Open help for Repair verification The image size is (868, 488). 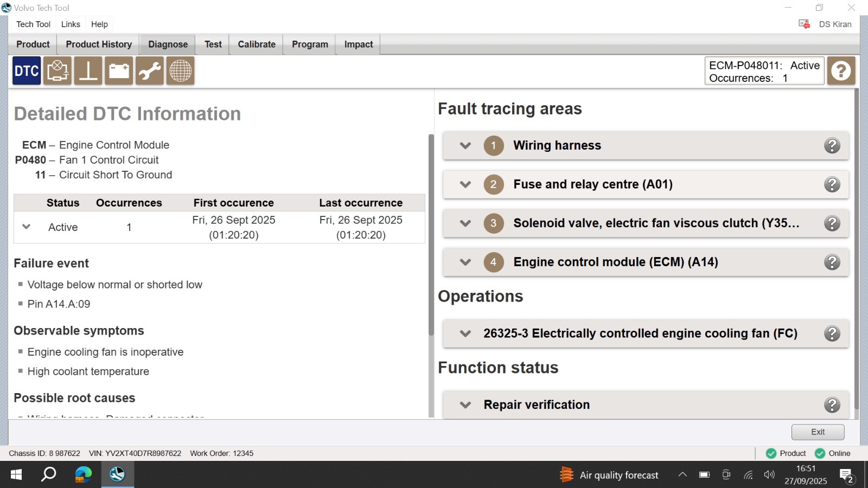[x=832, y=405]
